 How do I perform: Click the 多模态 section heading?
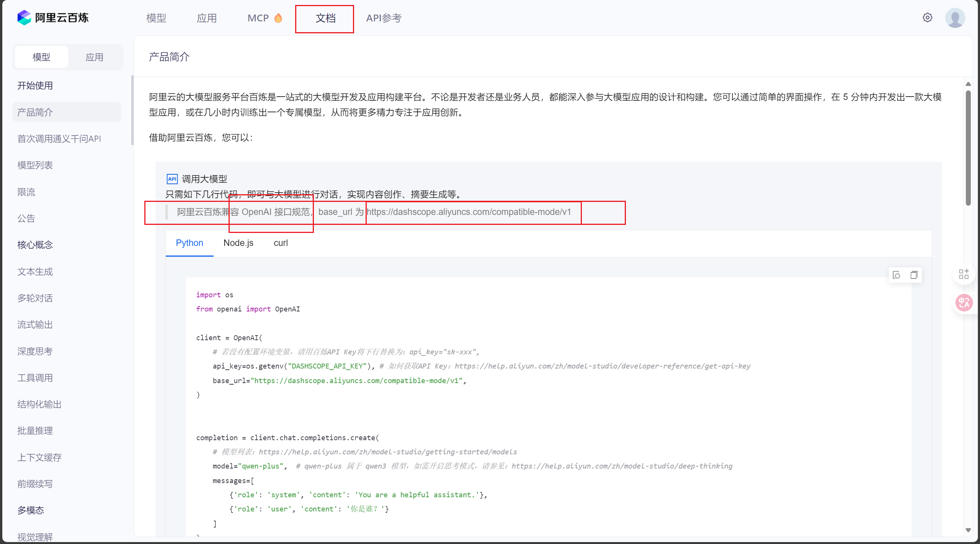31,510
